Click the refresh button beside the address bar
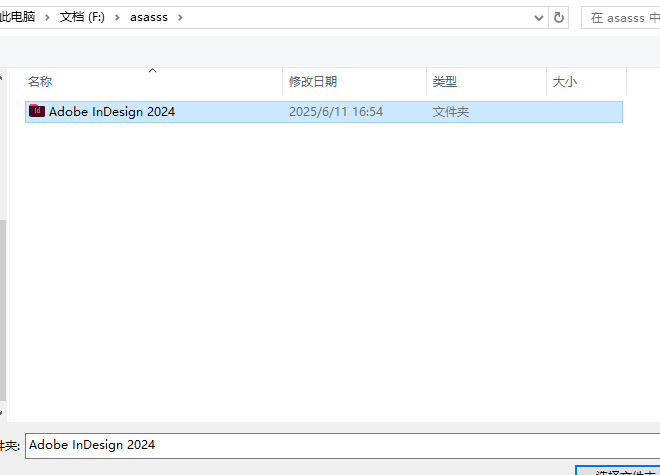This screenshot has width=660, height=475. pos(559,17)
